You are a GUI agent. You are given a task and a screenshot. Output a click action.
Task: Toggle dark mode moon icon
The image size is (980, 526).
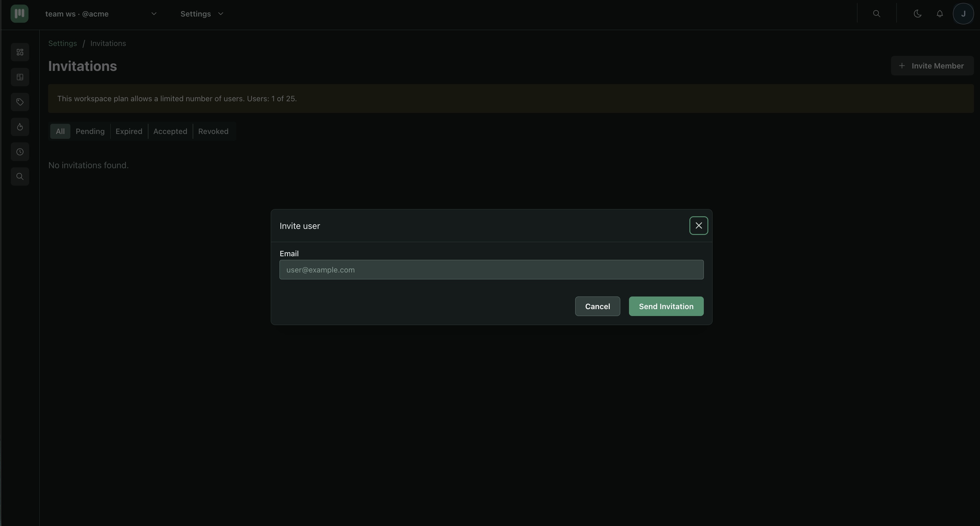coord(917,14)
